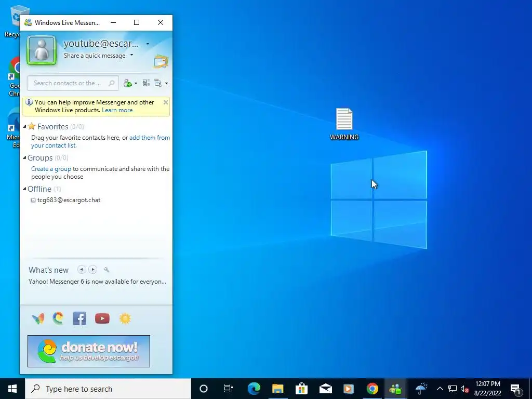Show previous What's new item
The height and width of the screenshot is (399, 532).
82,270
